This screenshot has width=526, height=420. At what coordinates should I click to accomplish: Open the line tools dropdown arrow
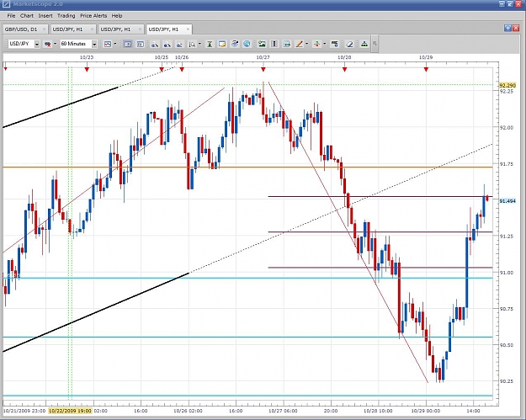coord(306,44)
